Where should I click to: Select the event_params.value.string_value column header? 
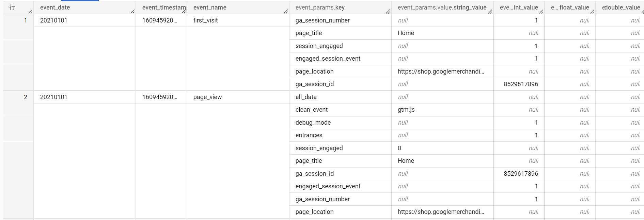pos(442,7)
